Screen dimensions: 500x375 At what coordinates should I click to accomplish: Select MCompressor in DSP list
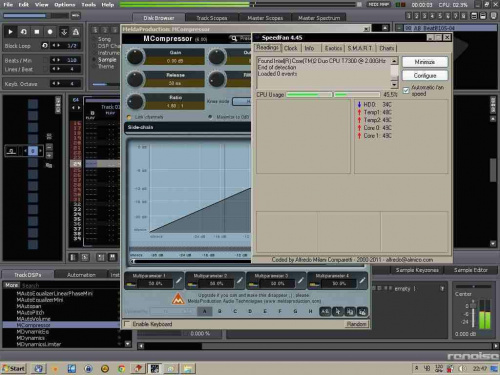[x=61, y=325]
